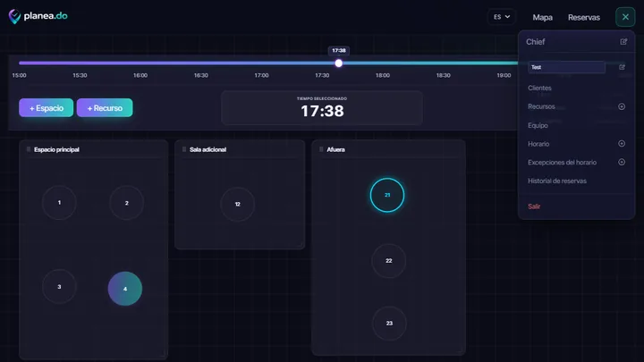This screenshot has width=644, height=362.
Task: Click the + Espacio button
Action: pyautogui.click(x=46, y=108)
